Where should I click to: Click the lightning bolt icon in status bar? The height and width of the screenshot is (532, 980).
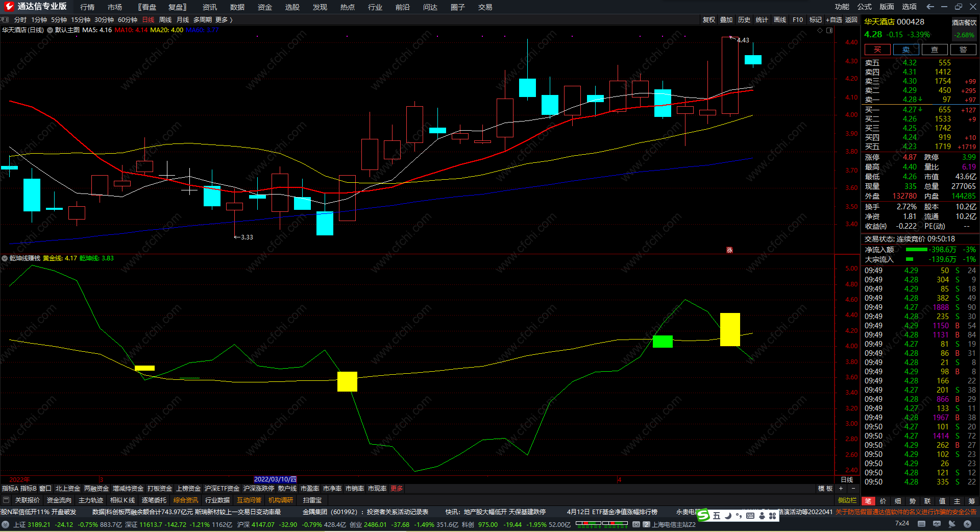[x=967, y=524]
